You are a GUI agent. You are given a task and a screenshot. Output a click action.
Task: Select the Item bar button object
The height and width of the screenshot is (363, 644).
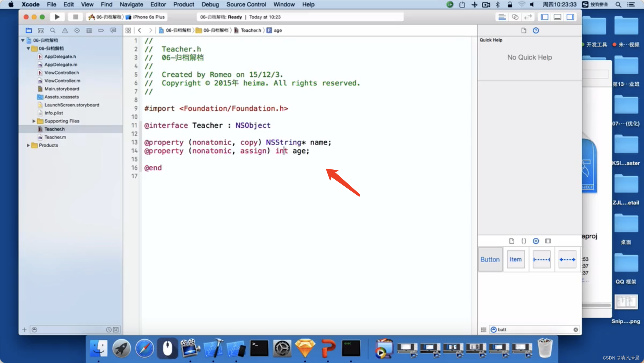(516, 259)
